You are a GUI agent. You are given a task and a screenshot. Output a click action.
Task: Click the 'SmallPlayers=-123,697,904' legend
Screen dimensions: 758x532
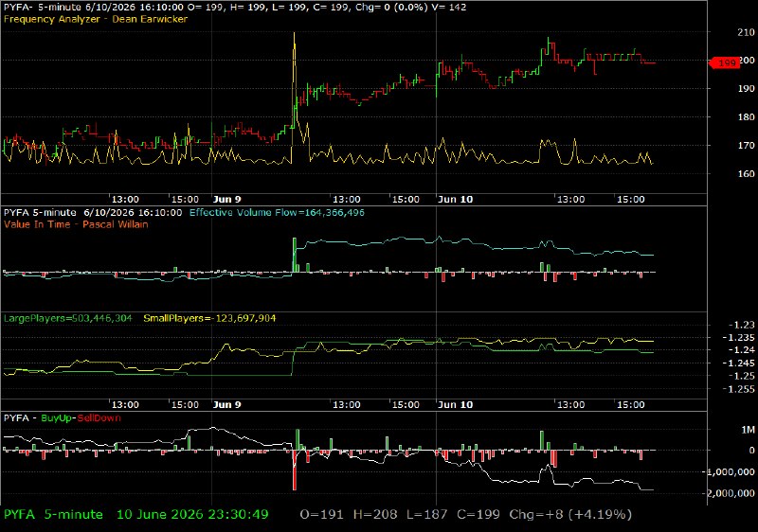coord(209,318)
